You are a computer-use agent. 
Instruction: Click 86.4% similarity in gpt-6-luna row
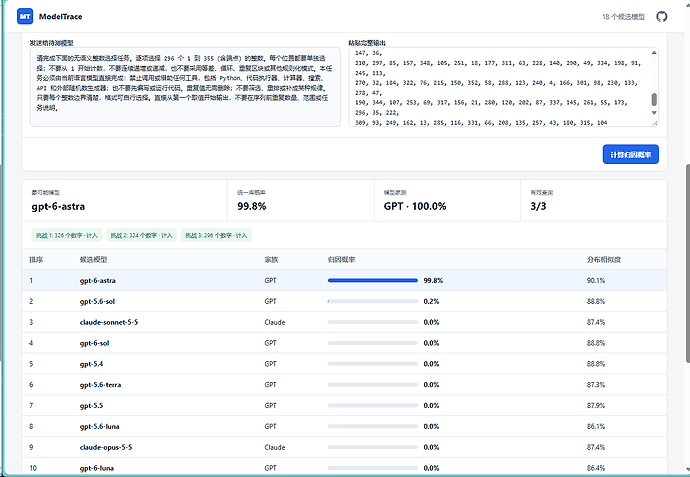click(x=596, y=468)
